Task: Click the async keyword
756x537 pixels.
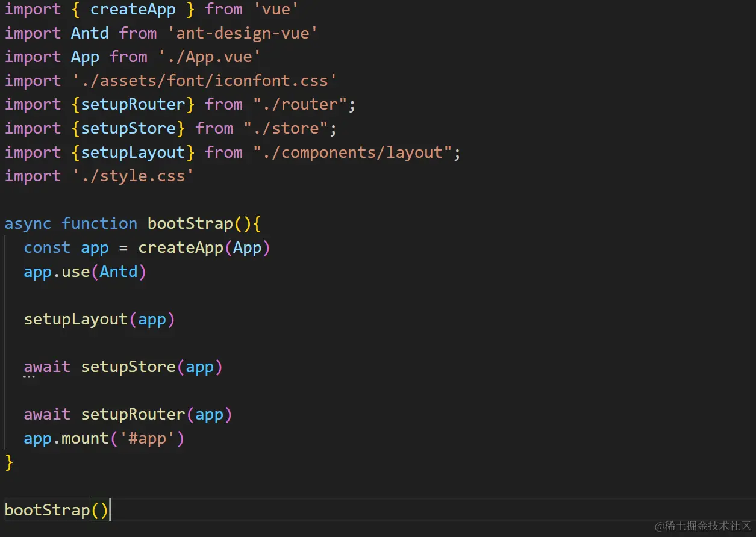Action: click(28, 224)
